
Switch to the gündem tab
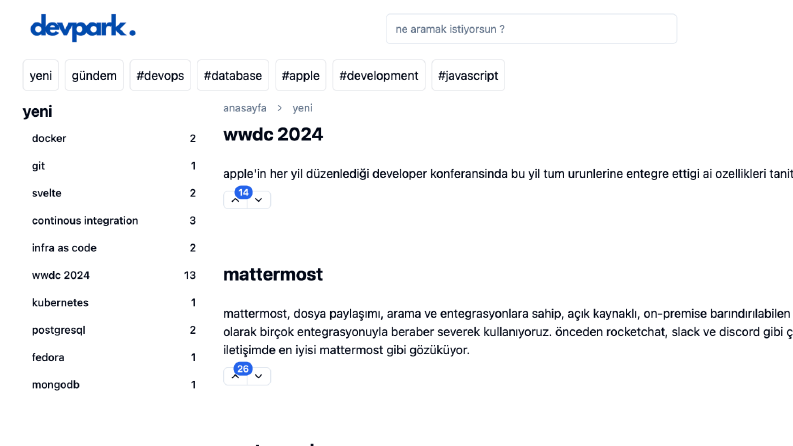click(x=94, y=75)
